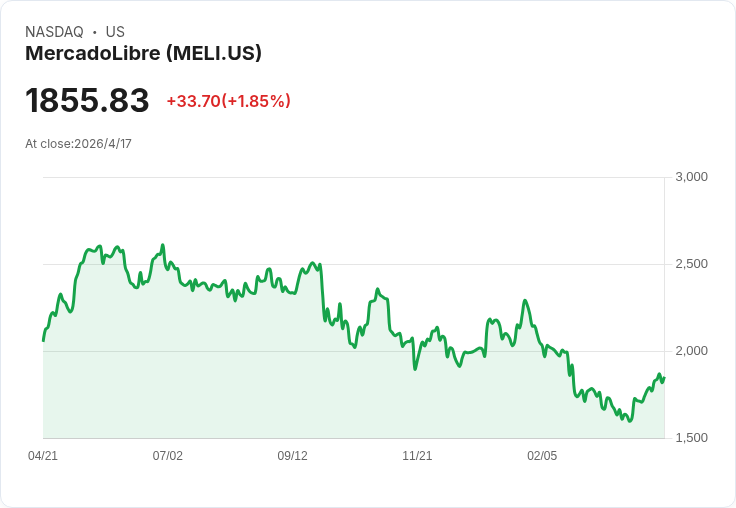Select the 11/21 x-axis date label

417,455
